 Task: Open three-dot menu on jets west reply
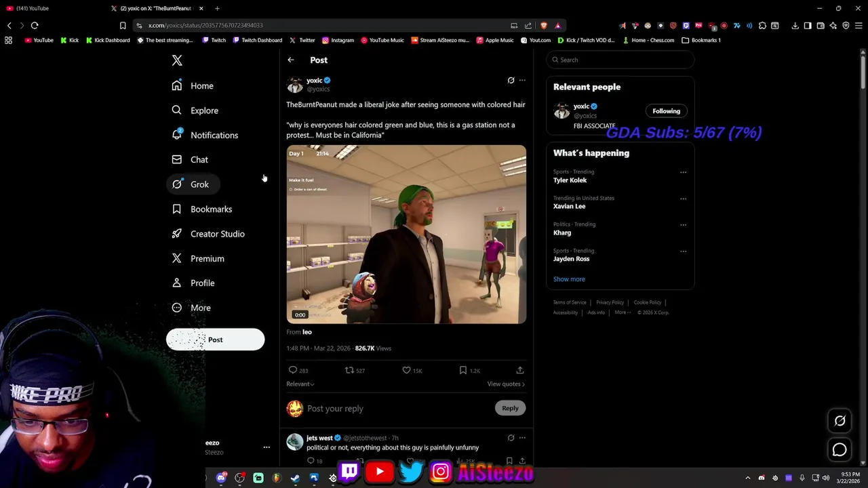[x=522, y=438]
